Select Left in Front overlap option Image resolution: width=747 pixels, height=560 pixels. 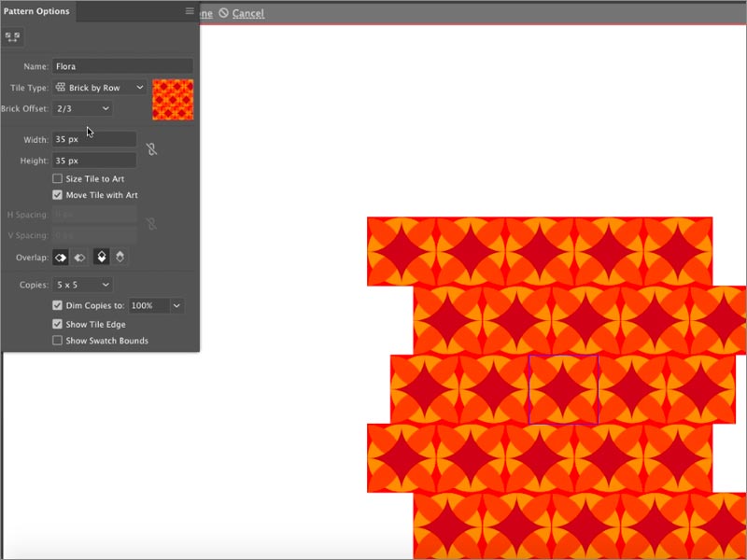tap(61, 257)
